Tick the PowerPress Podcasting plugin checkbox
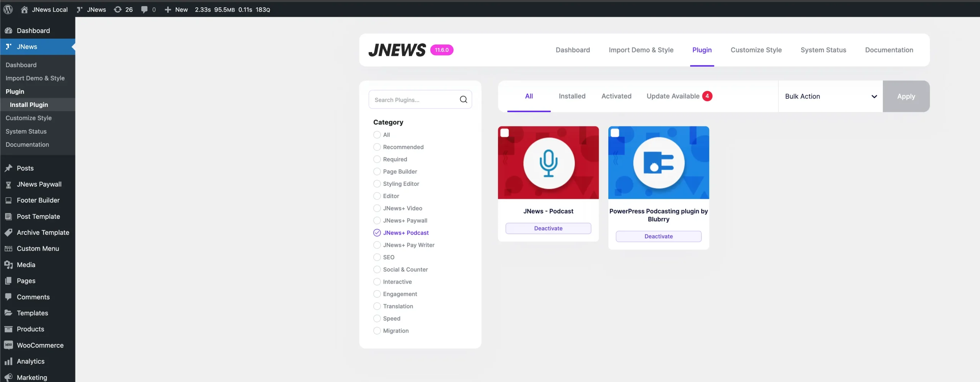Screen dimensions: 980x382 click(x=615, y=133)
